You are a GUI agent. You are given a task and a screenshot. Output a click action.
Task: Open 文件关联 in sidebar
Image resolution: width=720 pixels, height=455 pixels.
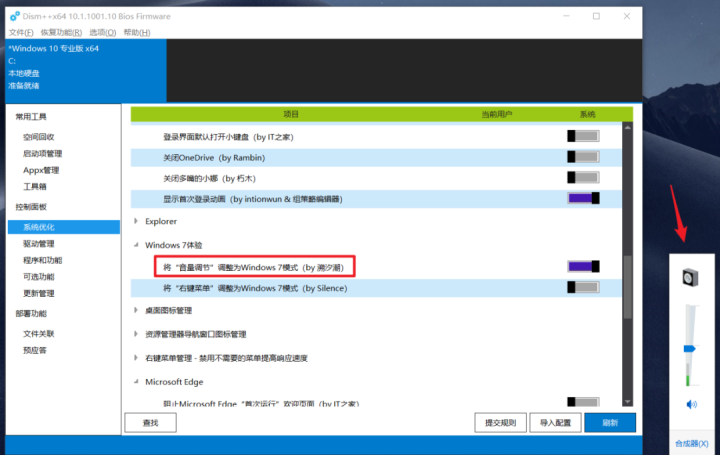click(39, 333)
